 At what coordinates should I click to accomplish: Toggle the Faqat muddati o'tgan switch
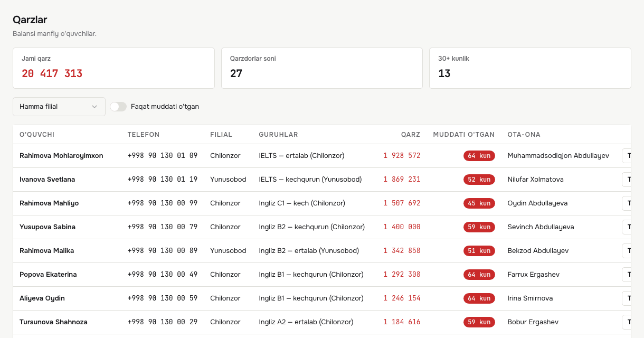click(x=118, y=107)
